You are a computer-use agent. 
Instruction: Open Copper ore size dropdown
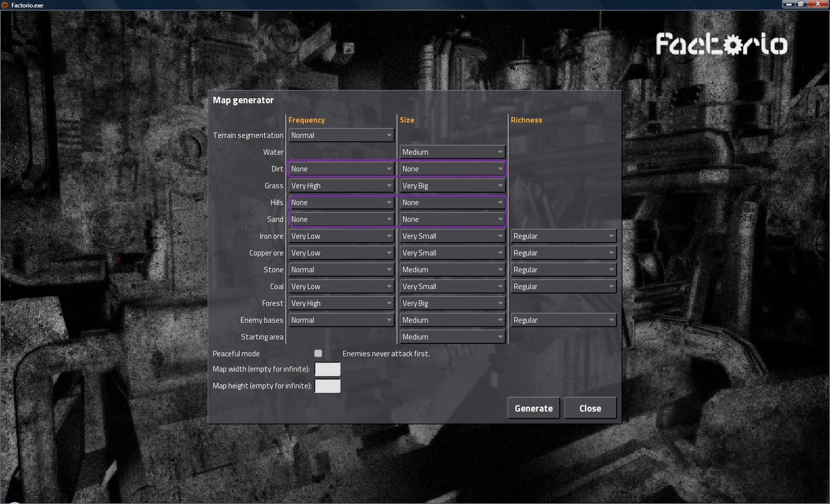tap(453, 253)
